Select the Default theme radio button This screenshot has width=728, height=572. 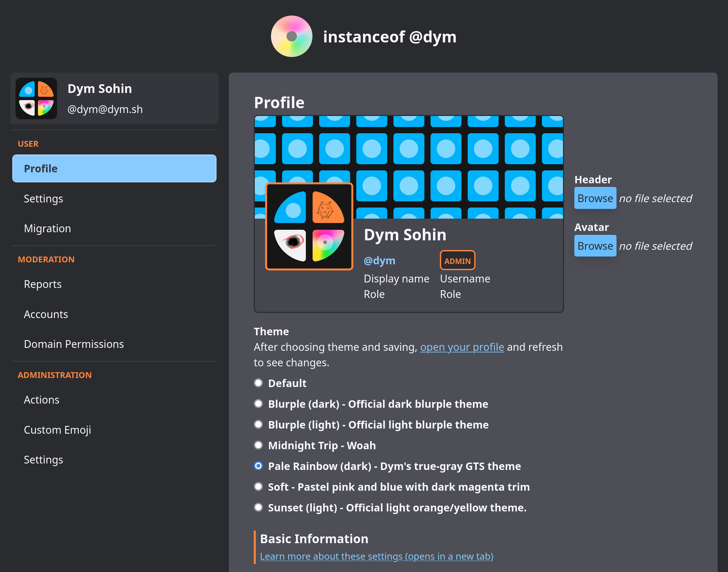tap(258, 383)
